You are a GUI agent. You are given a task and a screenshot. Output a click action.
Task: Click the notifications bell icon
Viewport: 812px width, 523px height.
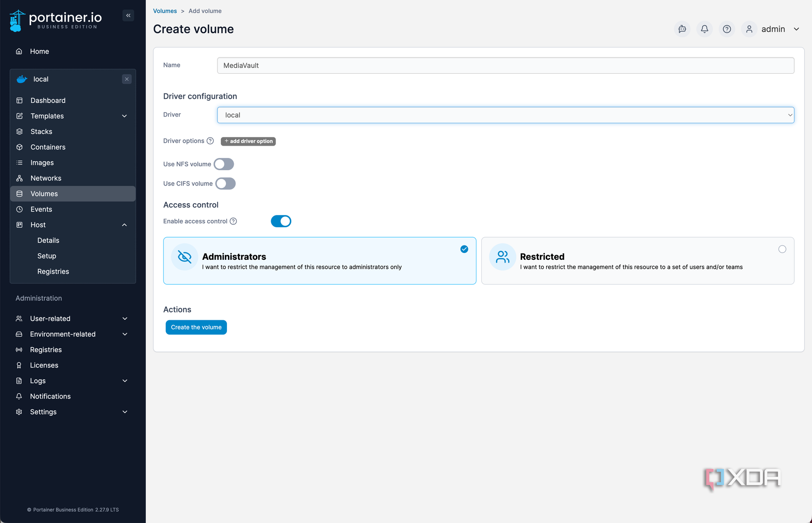tap(704, 29)
